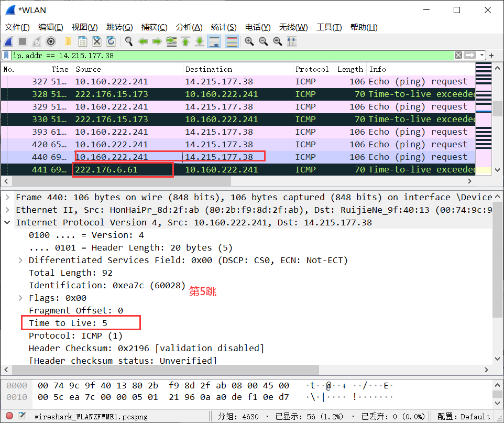Select packet 328 Time-to-live exceeded row
504x423 pixels.
pyautogui.click(x=238, y=94)
